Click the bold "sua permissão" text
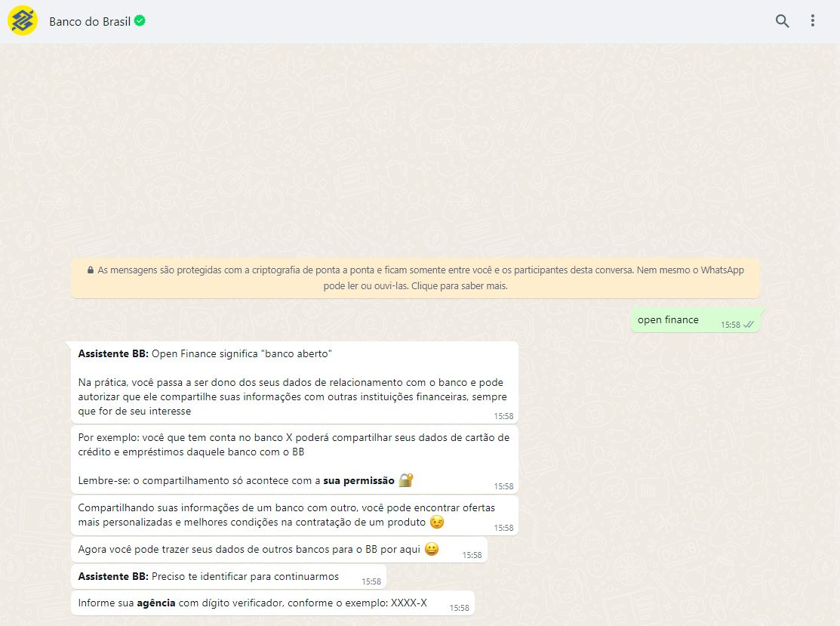Image resolution: width=840 pixels, height=626 pixels. coord(358,481)
